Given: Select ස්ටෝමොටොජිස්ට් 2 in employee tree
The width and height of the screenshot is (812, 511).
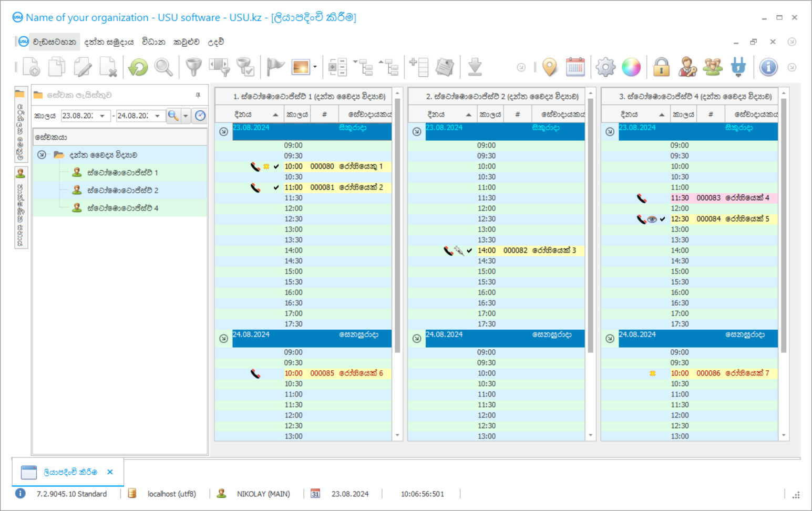Looking at the screenshot, I should 122,190.
